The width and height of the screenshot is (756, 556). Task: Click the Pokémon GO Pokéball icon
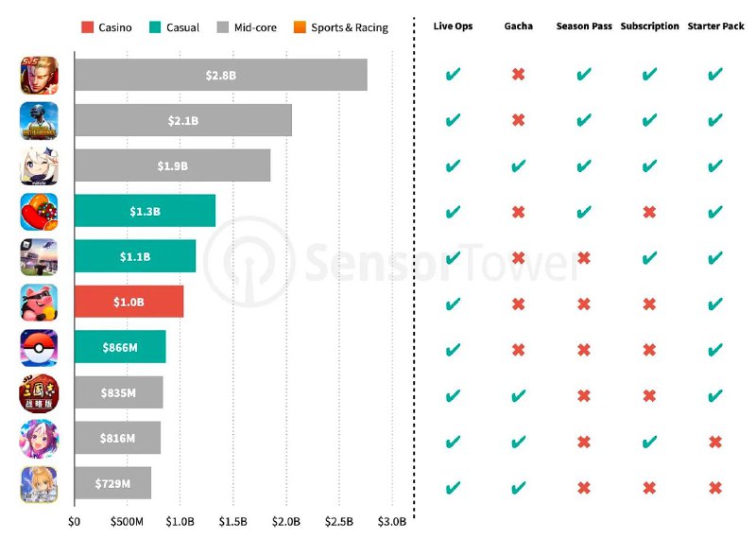[39, 348]
